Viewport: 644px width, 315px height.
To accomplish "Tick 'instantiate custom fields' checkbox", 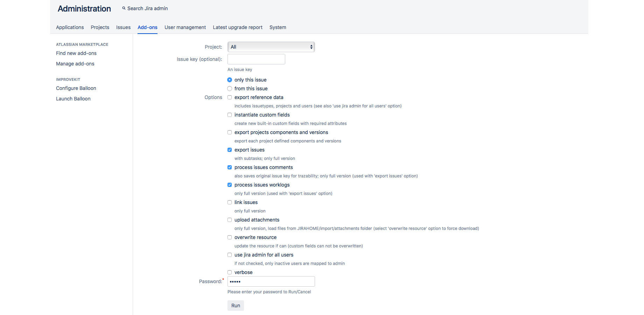I will click(x=230, y=115).
